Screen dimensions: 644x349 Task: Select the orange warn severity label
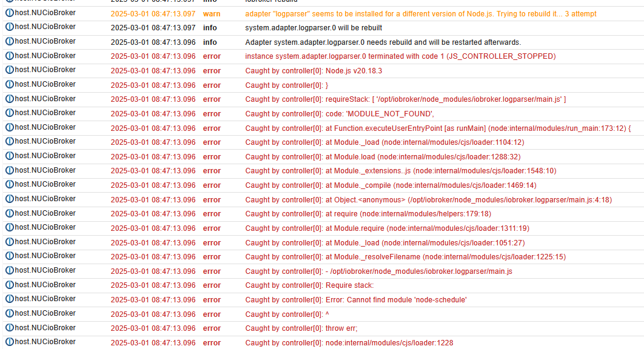point(212,13)
